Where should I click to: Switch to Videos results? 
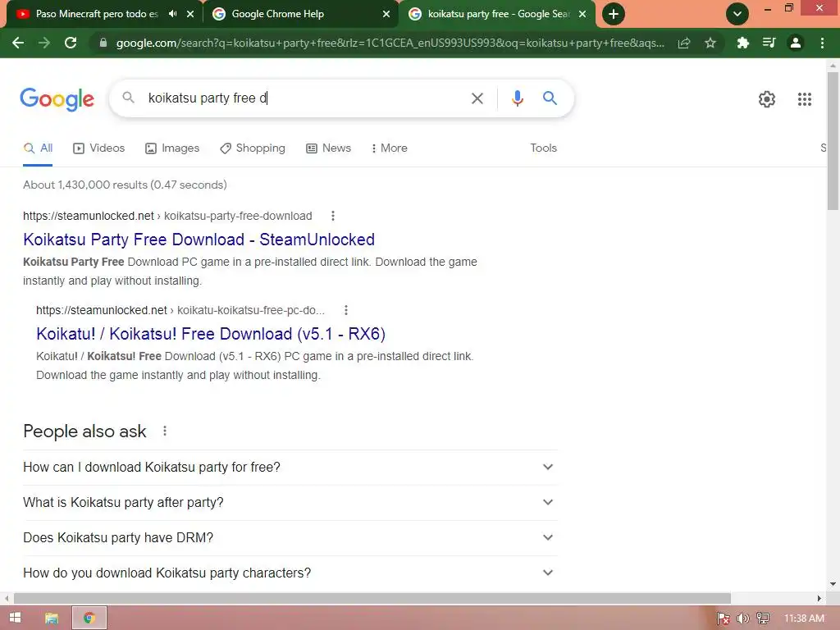click(x=98, y=148)
